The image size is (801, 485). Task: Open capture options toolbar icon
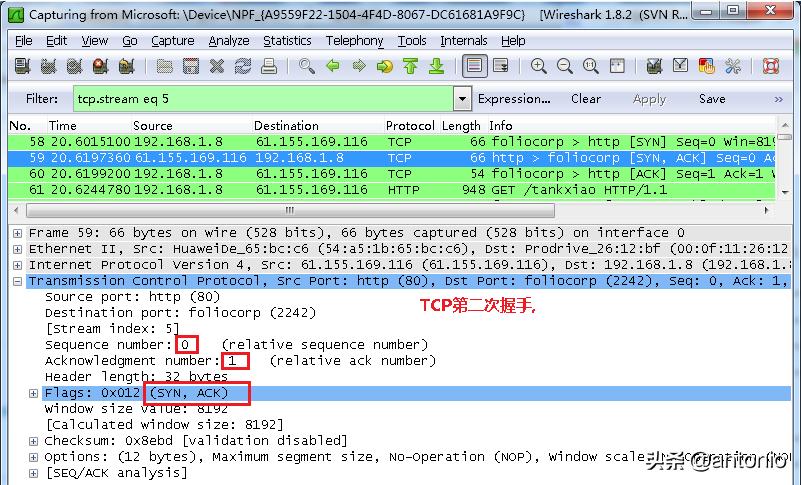tap(49, 66)
